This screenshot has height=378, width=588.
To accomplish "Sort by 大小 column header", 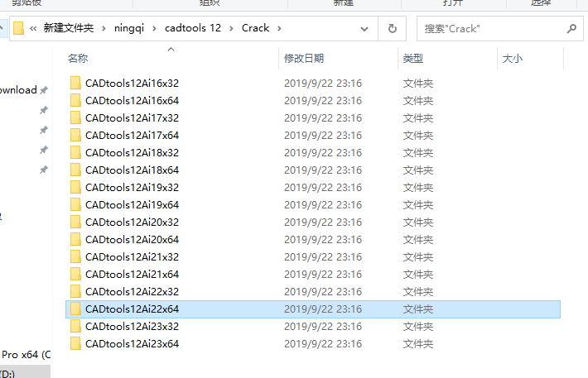I will tap(513, 59).
